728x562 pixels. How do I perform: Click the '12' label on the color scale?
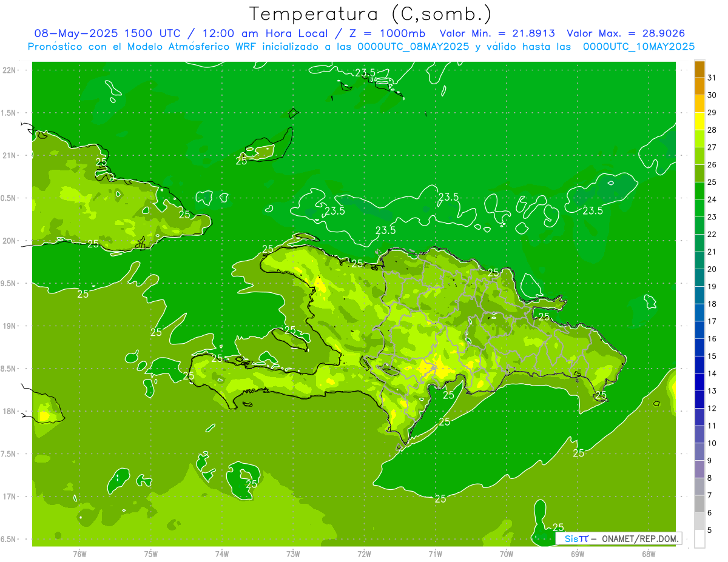pos(712,408)
